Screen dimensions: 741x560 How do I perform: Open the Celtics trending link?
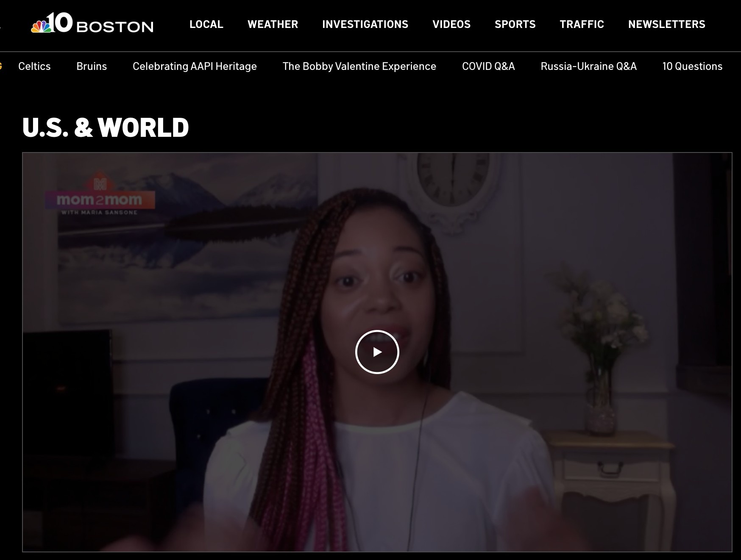coord(34,66)
